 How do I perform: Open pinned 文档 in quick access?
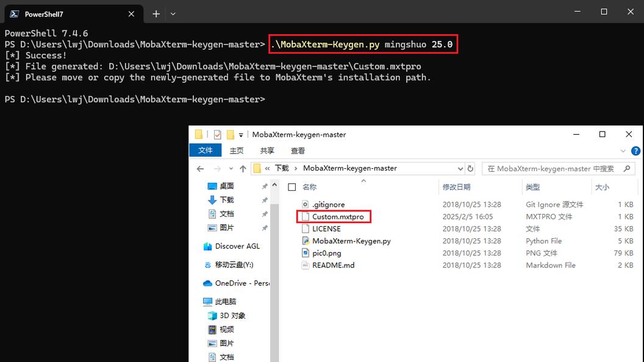pos(226,214)
